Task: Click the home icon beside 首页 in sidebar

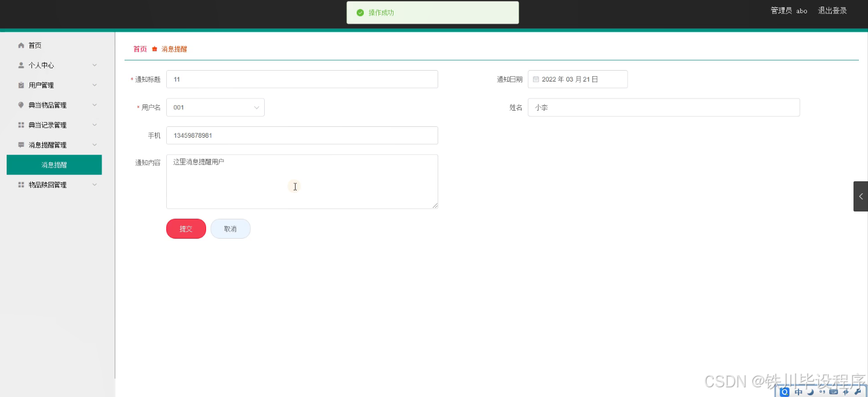Action: coord(21,45)
